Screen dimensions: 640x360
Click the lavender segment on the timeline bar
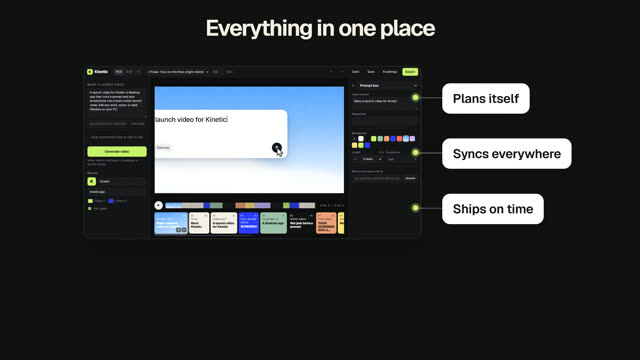coord(262,205)
